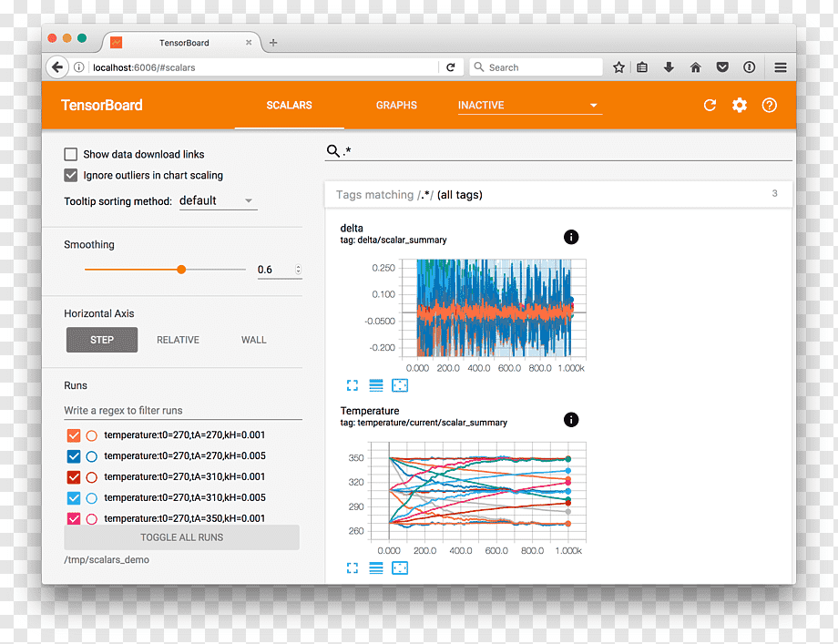Fit domain to data on delta chart

coord(400,385)
